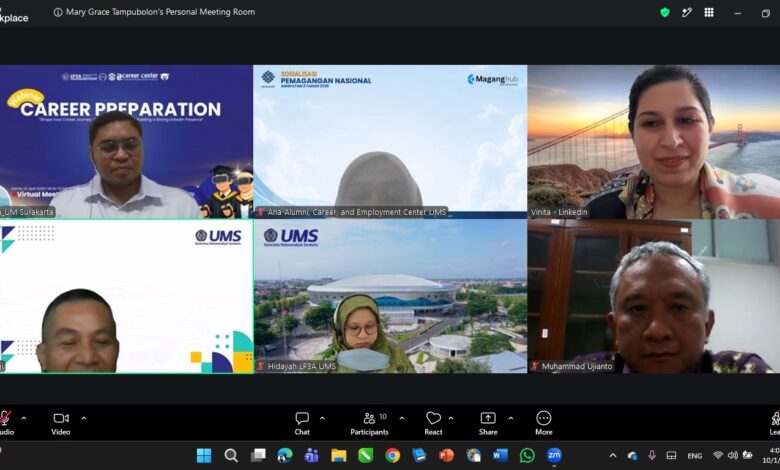
Task: Click the "Vinita - LinkedIn" name label
Action: tap(559, 212)
